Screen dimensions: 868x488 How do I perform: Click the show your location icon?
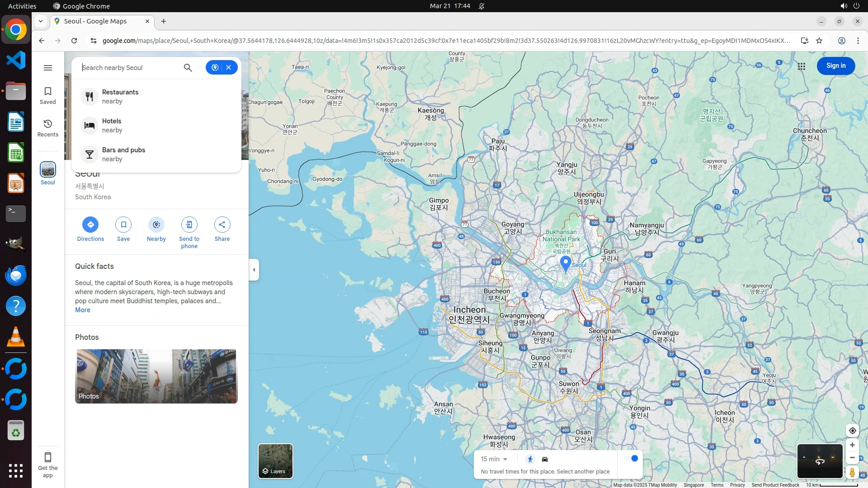852,431
